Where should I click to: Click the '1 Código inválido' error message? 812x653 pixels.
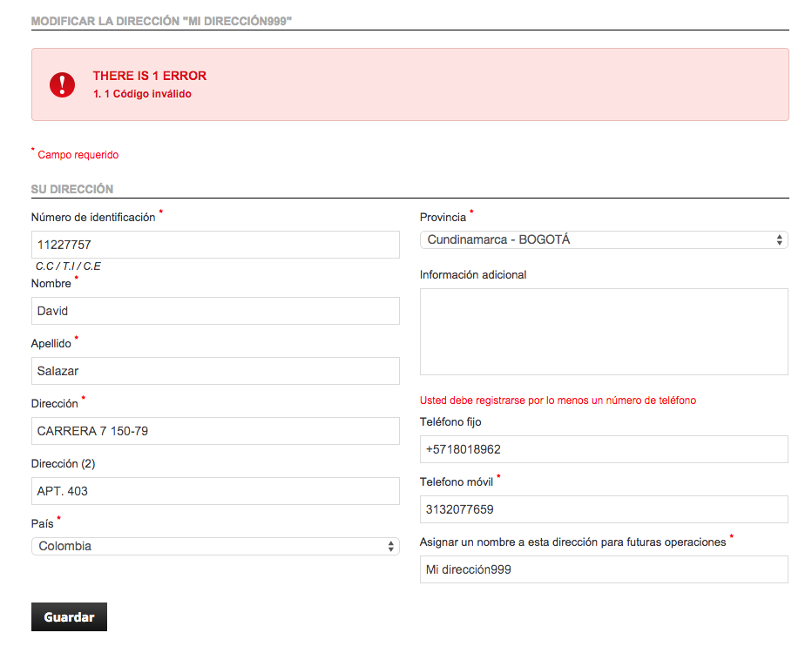pos(147,94)
